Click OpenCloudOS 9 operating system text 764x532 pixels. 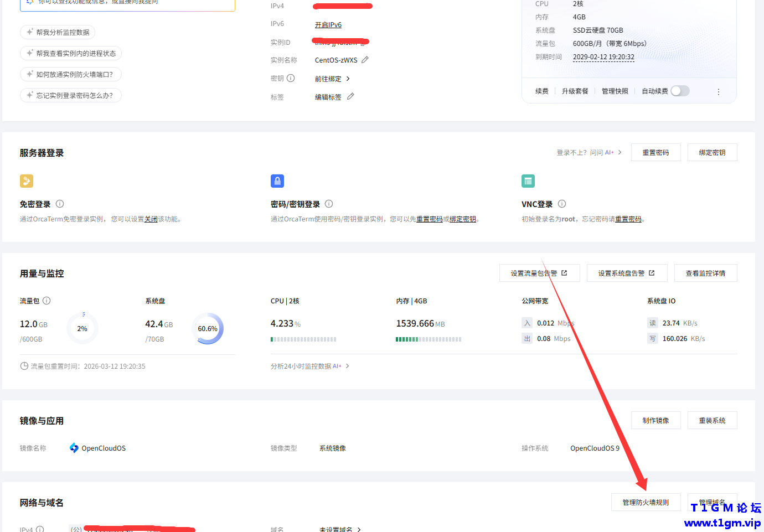coord(595,448)
